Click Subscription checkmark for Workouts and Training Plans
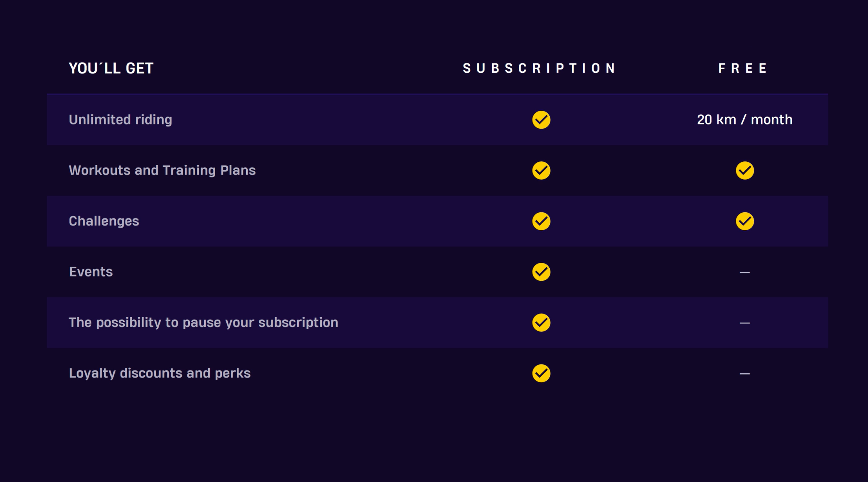This screenshot has width=868, height=482. point(541,170)
